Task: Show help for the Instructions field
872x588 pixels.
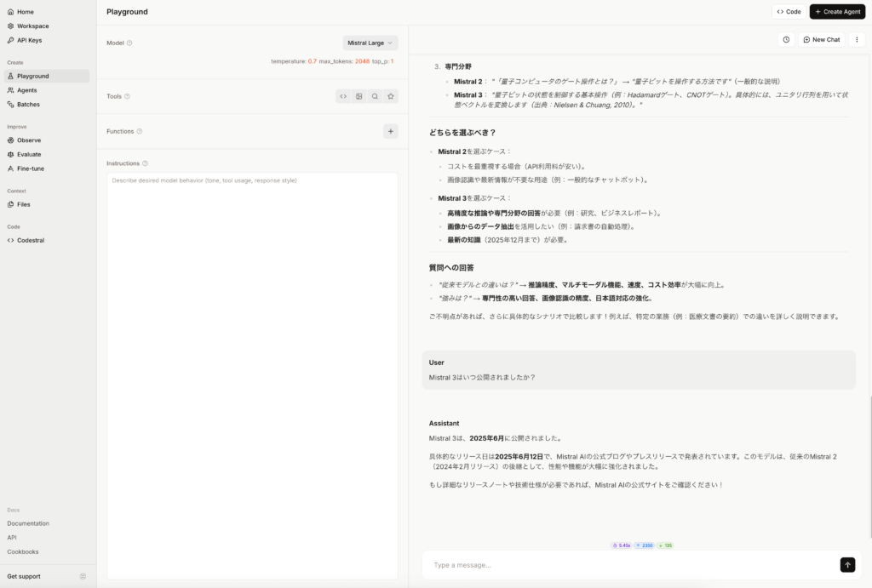Action: tap(145, 163)
